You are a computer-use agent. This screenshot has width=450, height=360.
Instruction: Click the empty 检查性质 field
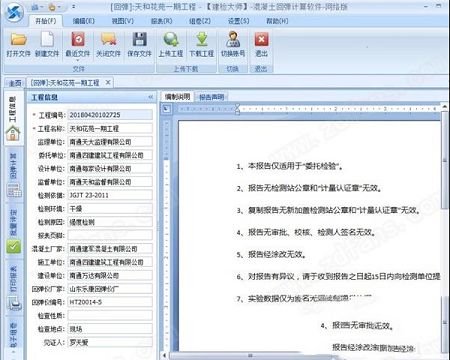(110, 315)
